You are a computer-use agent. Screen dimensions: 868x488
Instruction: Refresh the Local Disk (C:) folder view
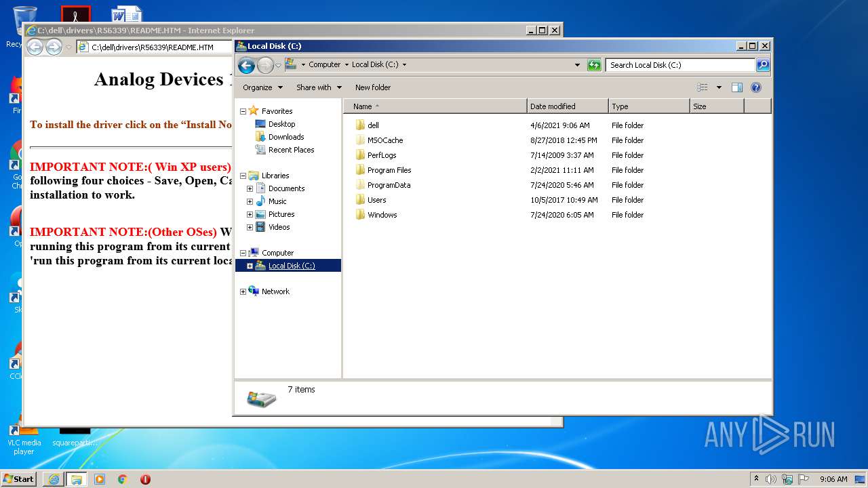[594, 65]
